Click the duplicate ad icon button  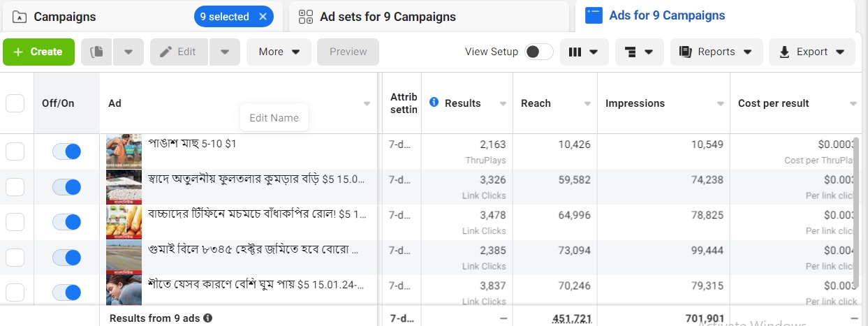tap(96, 52)
